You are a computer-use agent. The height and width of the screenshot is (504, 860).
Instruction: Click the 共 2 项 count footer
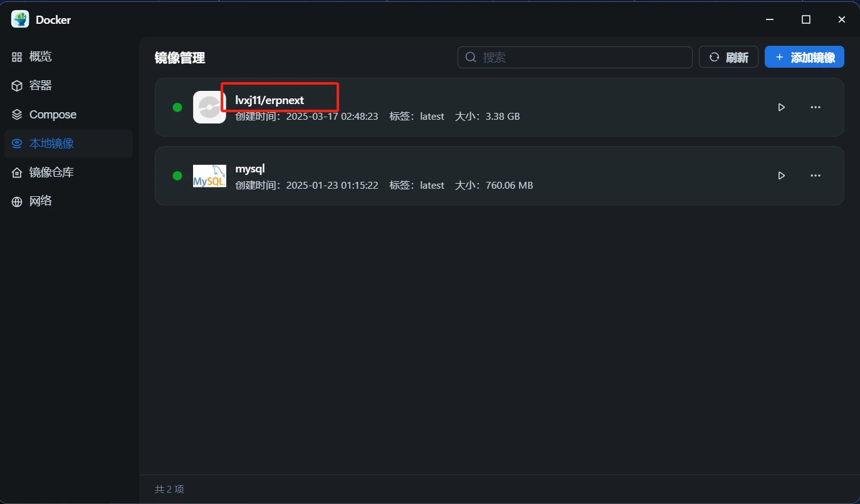click(x=169, y=489)
